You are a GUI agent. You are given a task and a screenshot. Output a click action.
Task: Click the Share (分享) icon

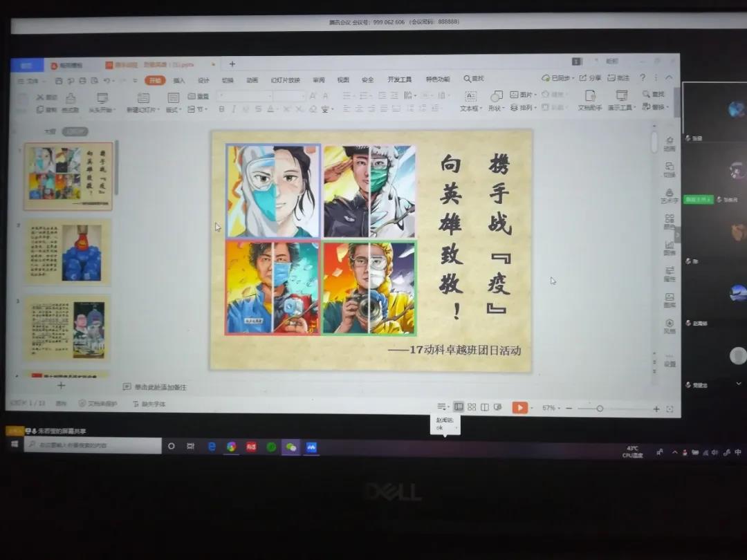590,78
